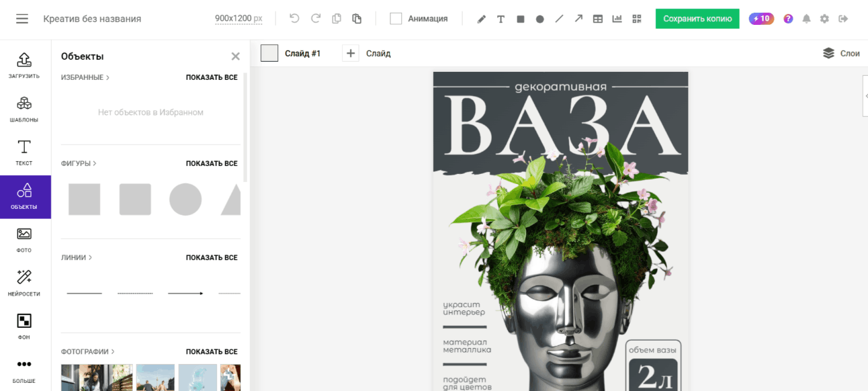The width and height of the screenshot is (868, 391).
Task: Expand the Фигуры category
Action: pyautogui.click(x=79, y=163)
